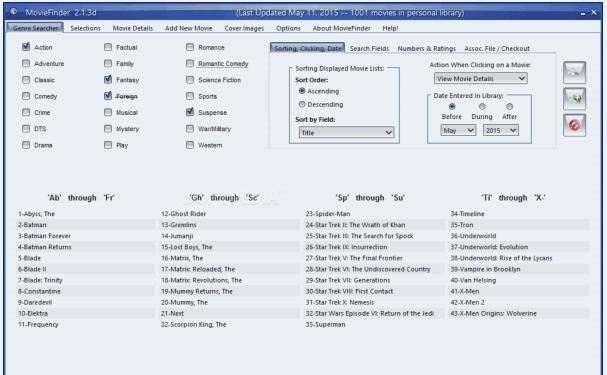
Task: Switch to the Options tab
Action: [288, 28]
